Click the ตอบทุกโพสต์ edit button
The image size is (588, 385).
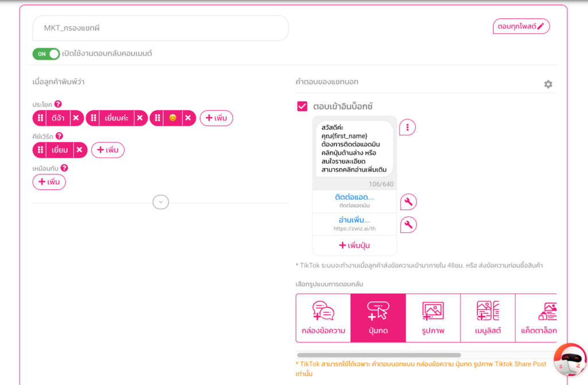[x=521, y=26]
